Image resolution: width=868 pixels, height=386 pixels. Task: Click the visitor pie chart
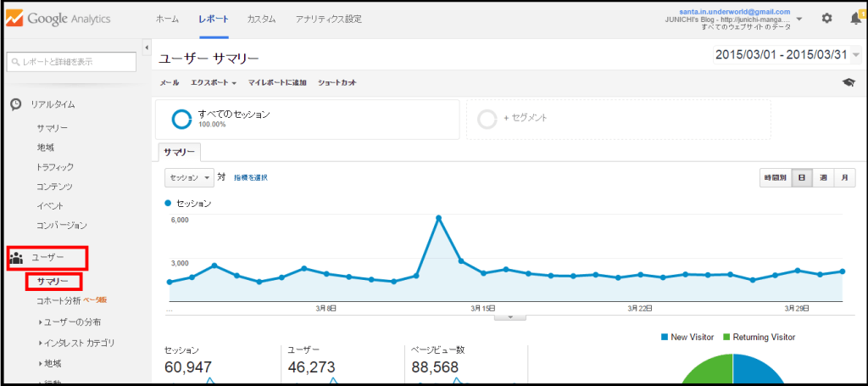pyautogui.click(x=732, y=369)
